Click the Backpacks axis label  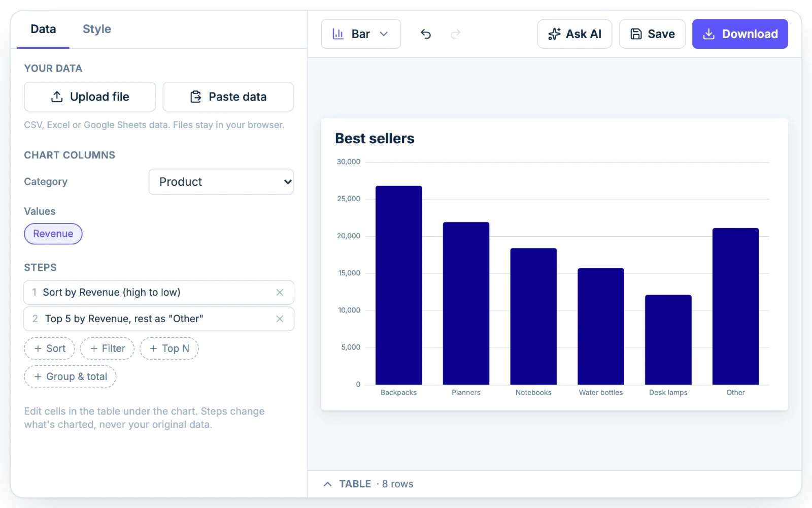coord(399,393)
